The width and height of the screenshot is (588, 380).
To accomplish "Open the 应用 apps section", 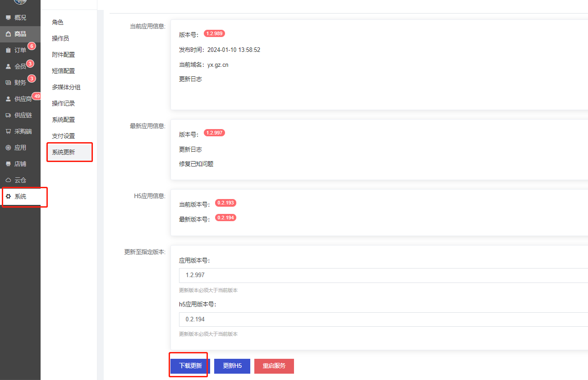I will coord(20,148).
